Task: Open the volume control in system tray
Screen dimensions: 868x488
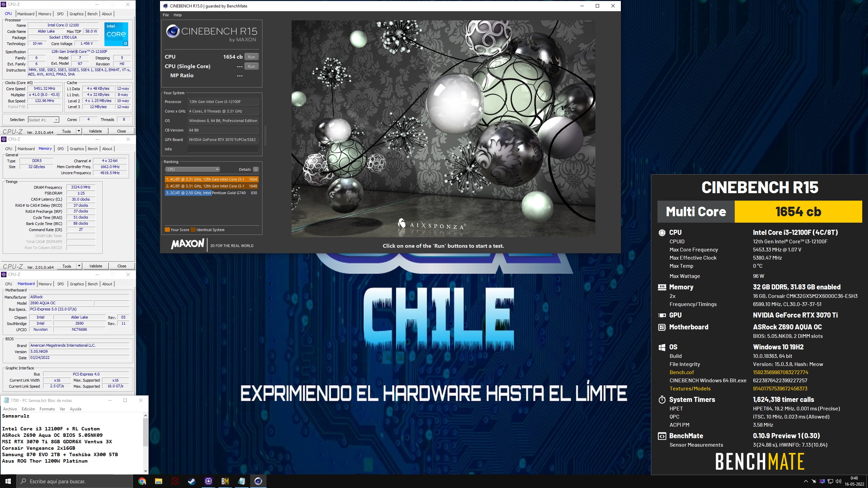Action: 839,481
